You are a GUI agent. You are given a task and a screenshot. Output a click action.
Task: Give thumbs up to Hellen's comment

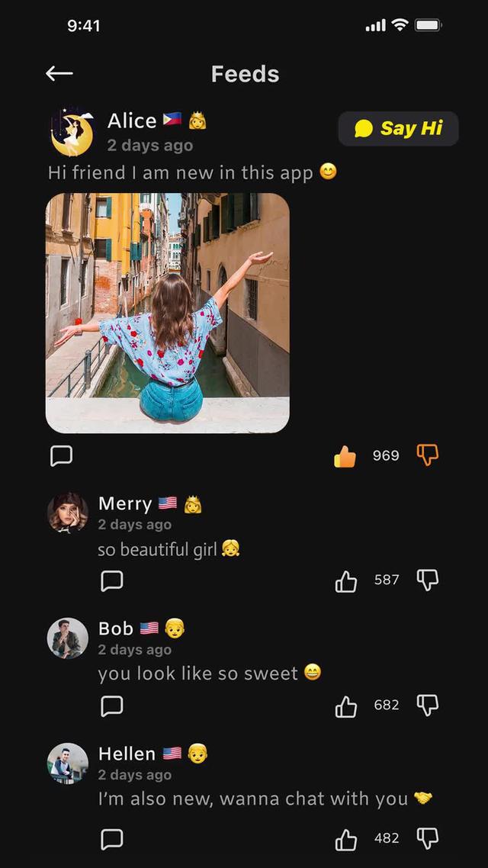pyautogui.click(x=346, y=839)
